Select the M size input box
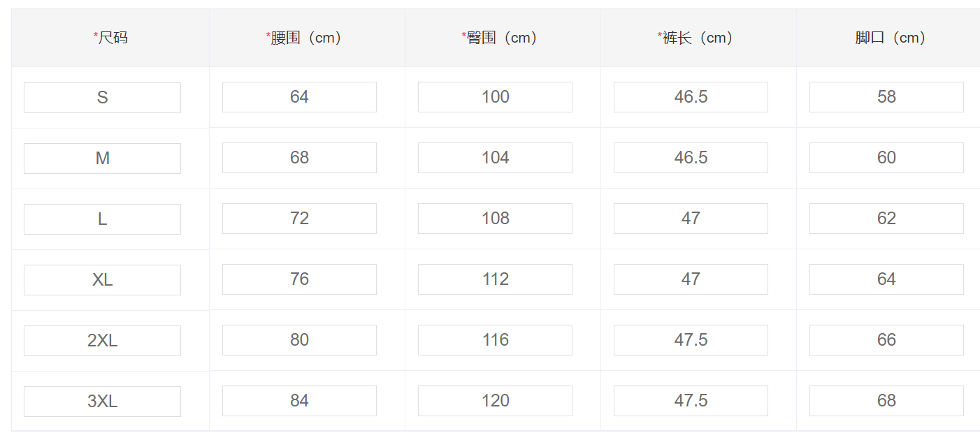Image resolution: width=980 pixels, height=433 pixels. point(102,159)
